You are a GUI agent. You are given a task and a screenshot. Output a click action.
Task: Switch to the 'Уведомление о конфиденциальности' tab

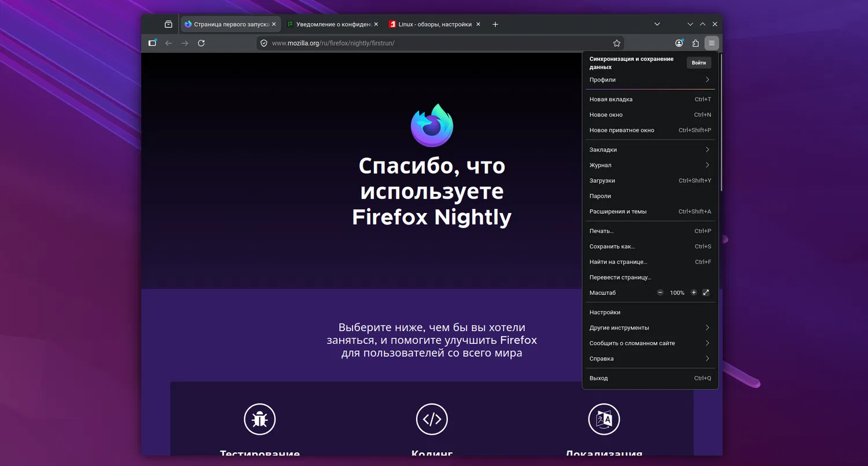tap(333, 24)
